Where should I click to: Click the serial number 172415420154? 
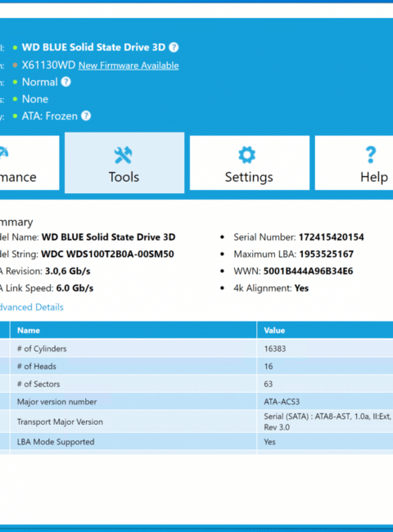click(332, 237)
